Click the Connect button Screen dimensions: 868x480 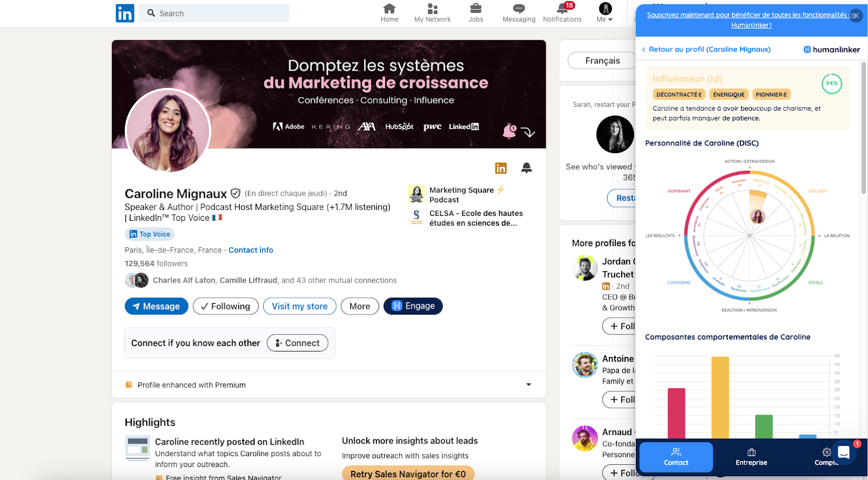[297, 343]
